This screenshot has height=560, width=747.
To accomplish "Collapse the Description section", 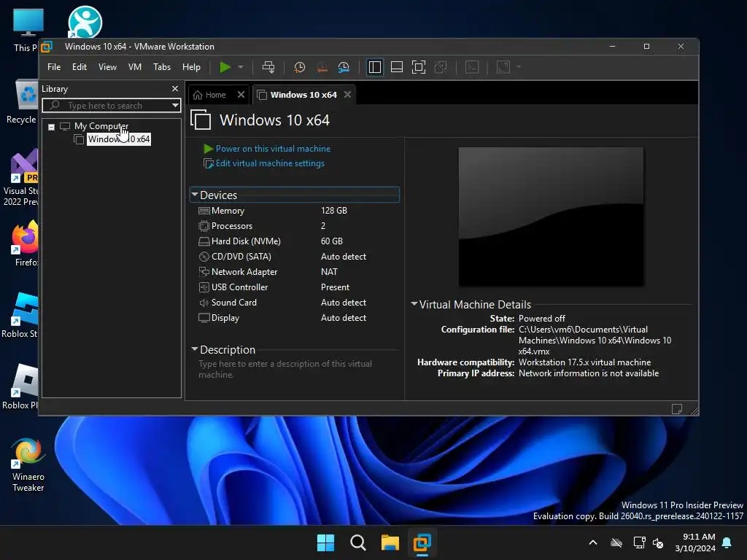I will pos(194,349).
